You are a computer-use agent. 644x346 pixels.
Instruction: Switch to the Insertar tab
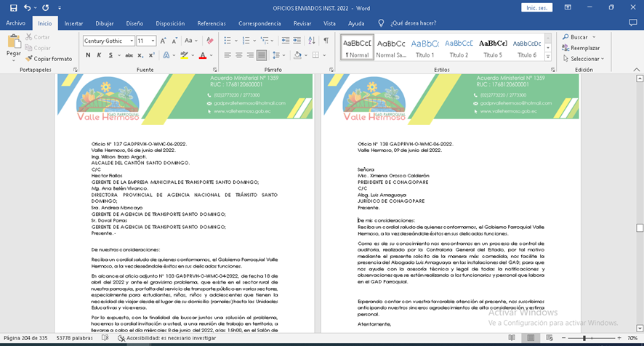pyautogui.click(x=73, y=23)
